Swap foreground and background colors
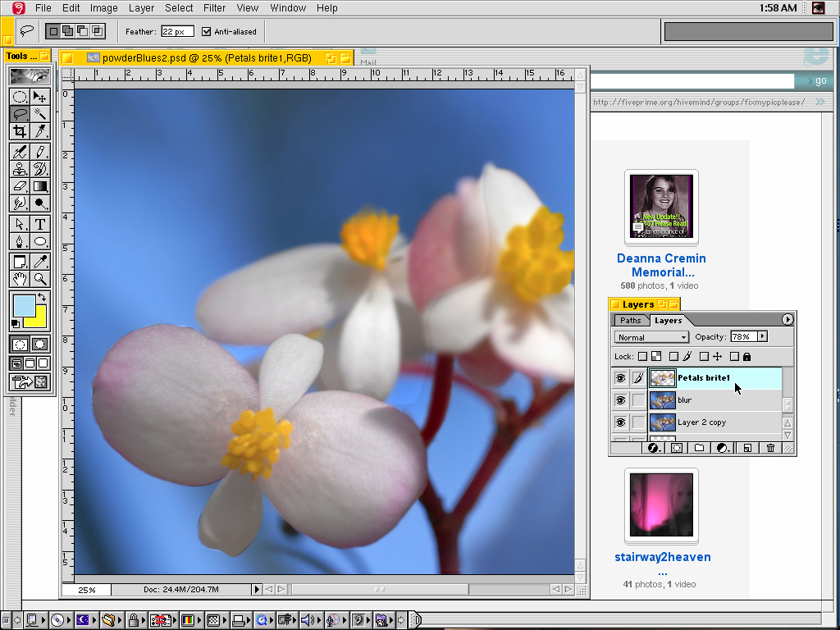The width and height of the screenshot is (840, 630). 42,297
